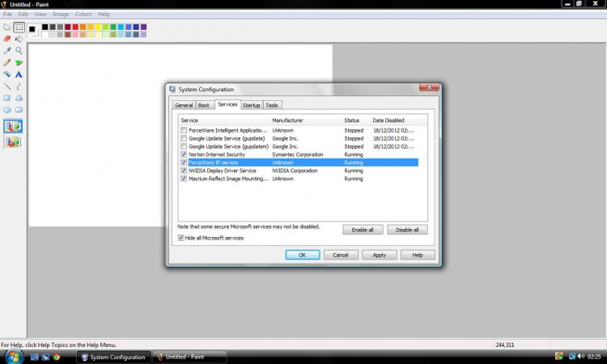The height and width of the screenshot is (364, 607).
Task: Open Paint's Image menu
Action: point(61,14)
